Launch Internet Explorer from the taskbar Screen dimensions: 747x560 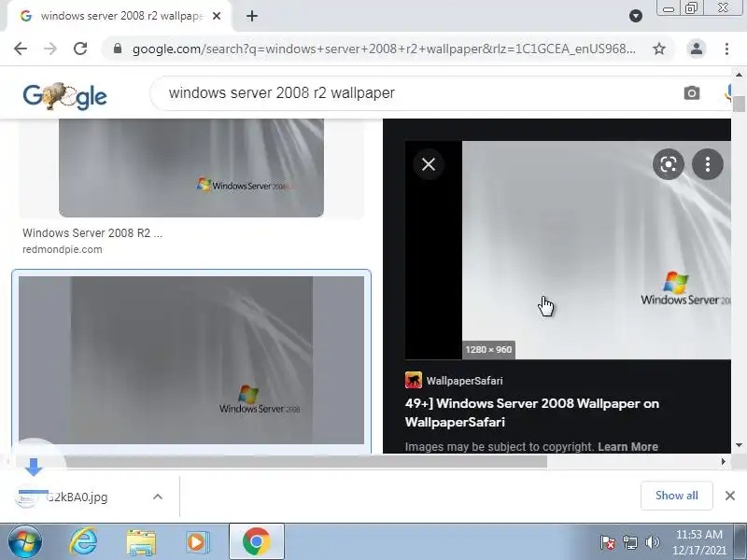pyautogui.click(x=83, y=542)
